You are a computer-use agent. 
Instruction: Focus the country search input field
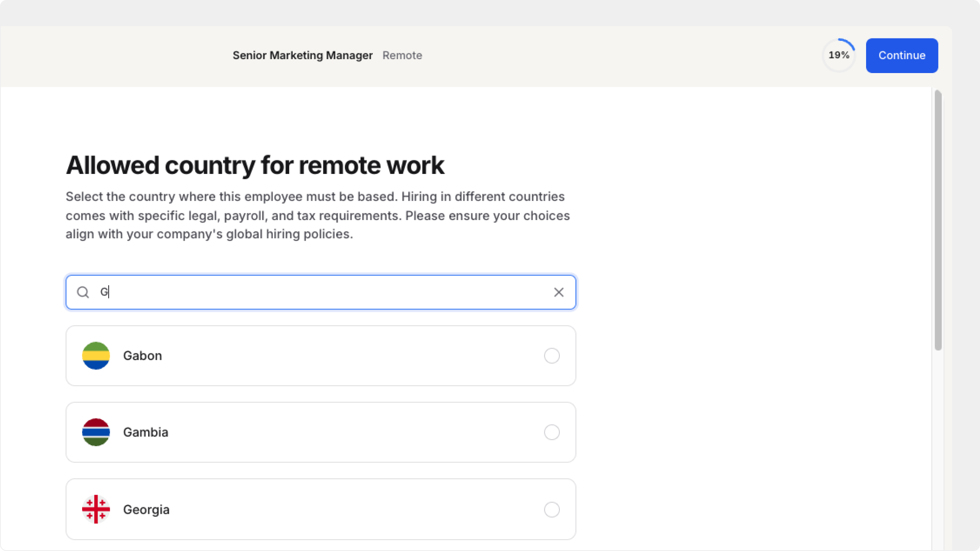[x=321, y=292]
